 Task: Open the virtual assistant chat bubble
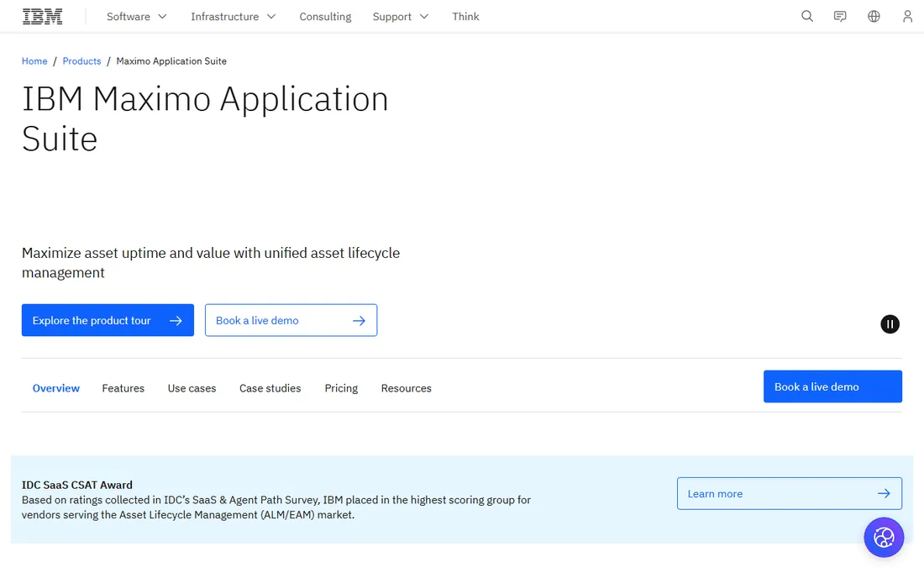(884, 538)
